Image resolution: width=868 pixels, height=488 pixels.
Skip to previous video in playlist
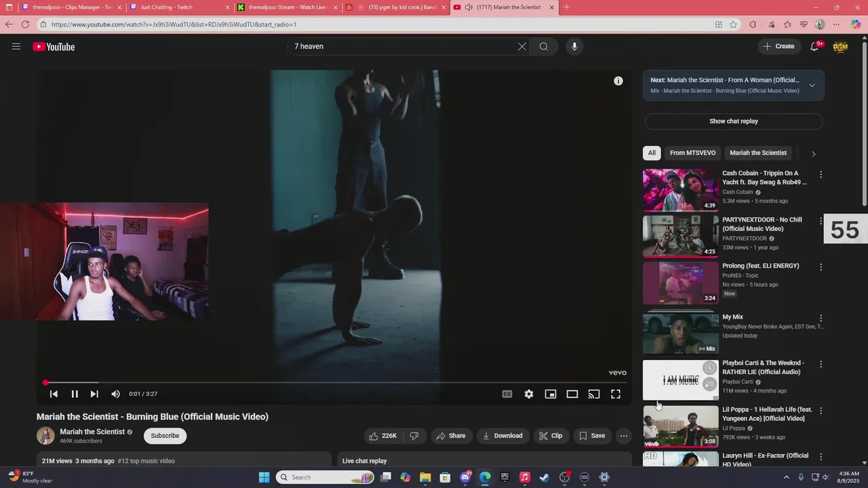tap(54, 394)
